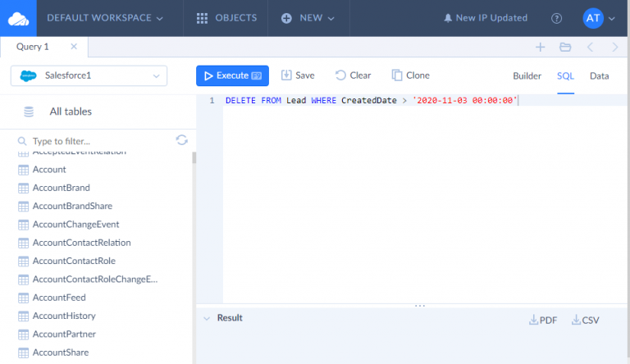Select the AccountContactRole table
Viewport: 630px width, 364px height.
pyautogui.click(x=73, y=261)
